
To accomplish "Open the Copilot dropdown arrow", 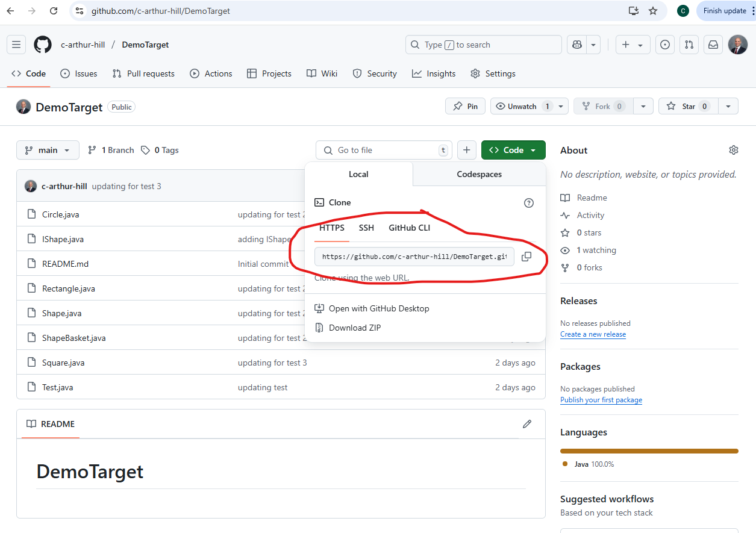I will [593, 45].
